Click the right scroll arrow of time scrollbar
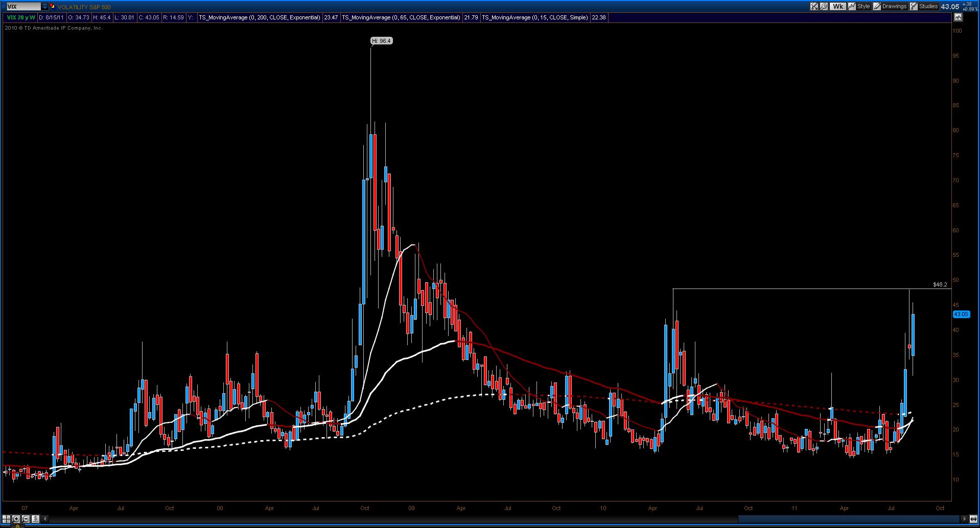The image size is (980, 528). coord(965,519)
